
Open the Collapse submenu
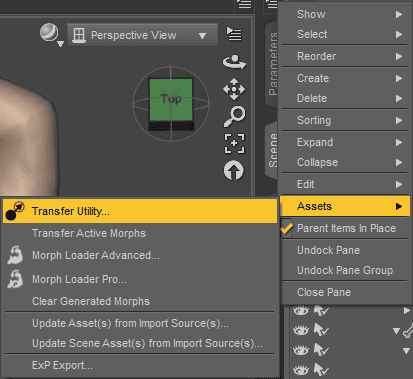(345, 162)
